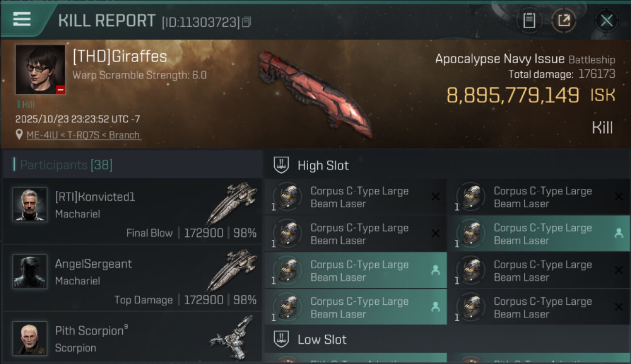This screenshot has height=364, width=631.
Task: Click the location pin icon
Action: [x=19, y=134]
